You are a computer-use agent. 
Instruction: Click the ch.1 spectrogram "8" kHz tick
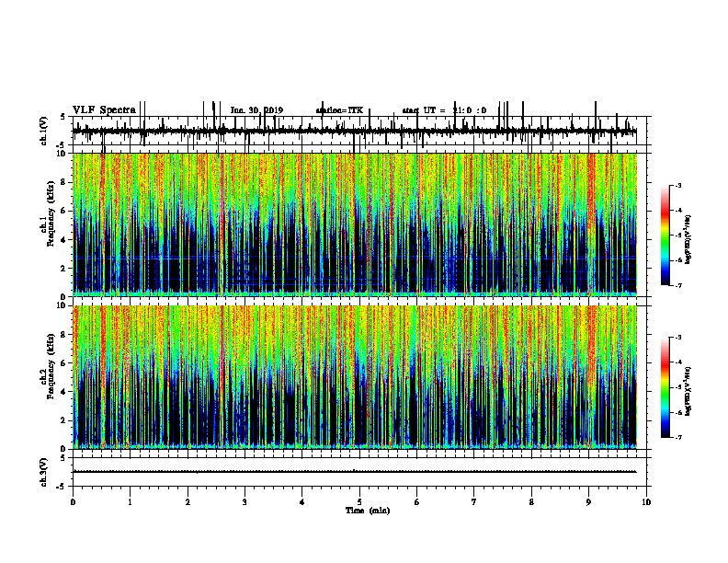tap(64, 182)
